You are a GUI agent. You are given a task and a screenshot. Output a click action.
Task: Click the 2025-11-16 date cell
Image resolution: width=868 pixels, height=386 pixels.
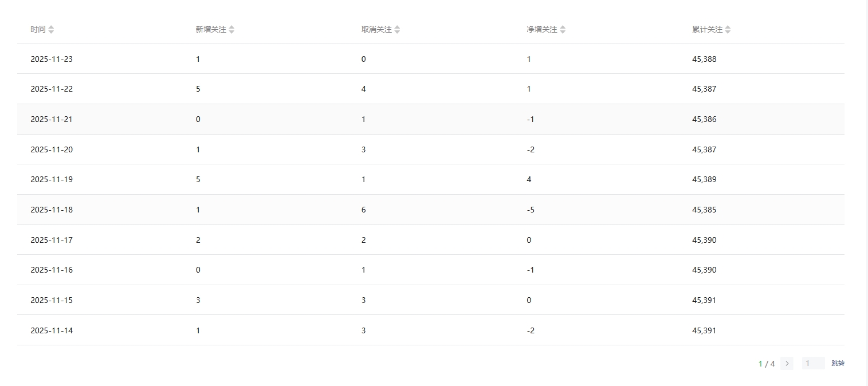[x=52, y=270]
